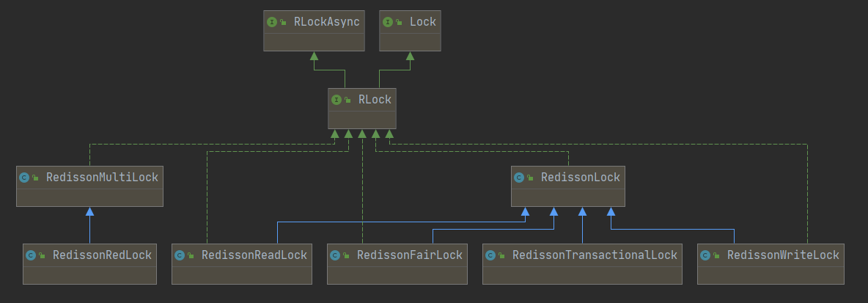Click the empty members compartment of RLock
The width and height of the screenshot is (868, 303).
point(362,120)
